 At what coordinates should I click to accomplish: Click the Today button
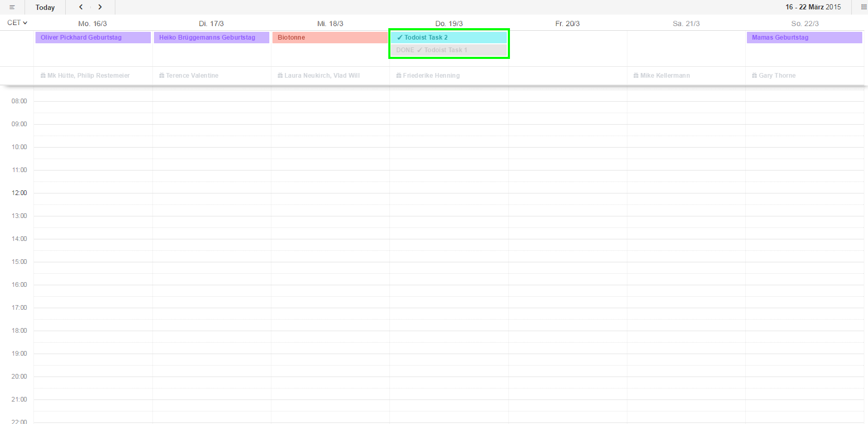tap(45, 7)
